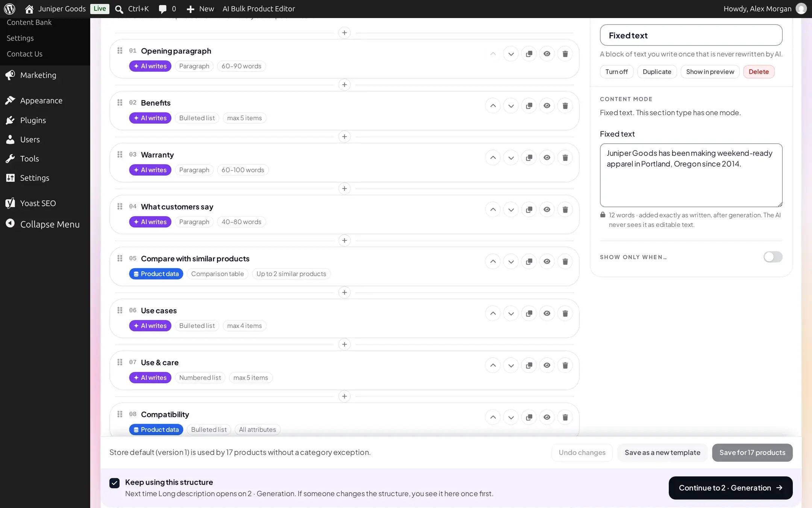Click into the Fixed text textarea
Image resolution: width=812 pixels, height=508 pixels.
click(x=691, y=175)
